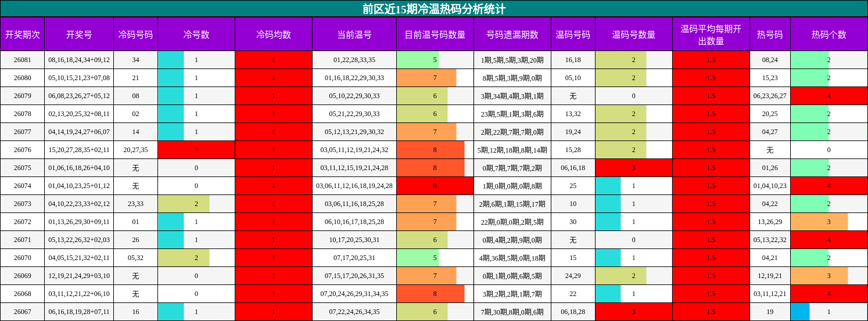Click cold numbers cell 23,33
This screenshot has width=868, height=321.
(135, 204)
